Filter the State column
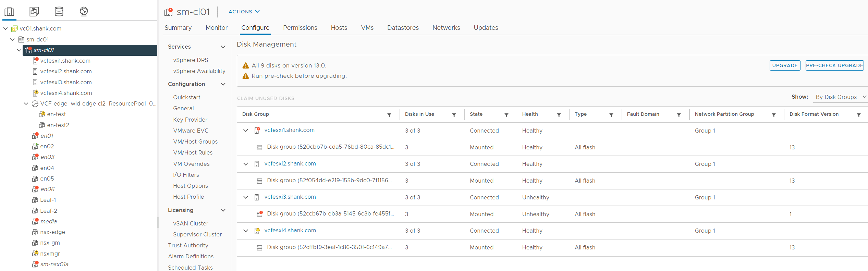This screenshot has width=868, height=271. coord(506,115)
